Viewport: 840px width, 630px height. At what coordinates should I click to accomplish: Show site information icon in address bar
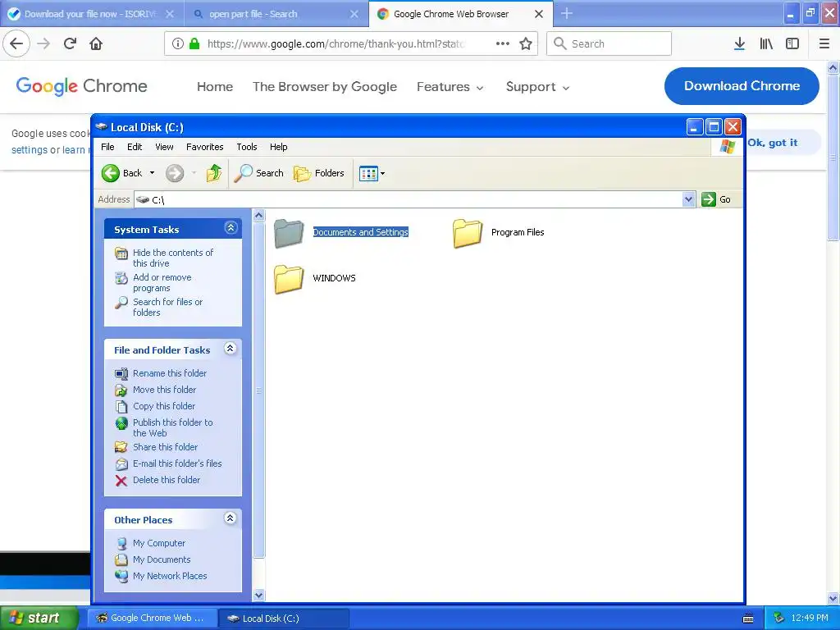[x=178, y=43]
